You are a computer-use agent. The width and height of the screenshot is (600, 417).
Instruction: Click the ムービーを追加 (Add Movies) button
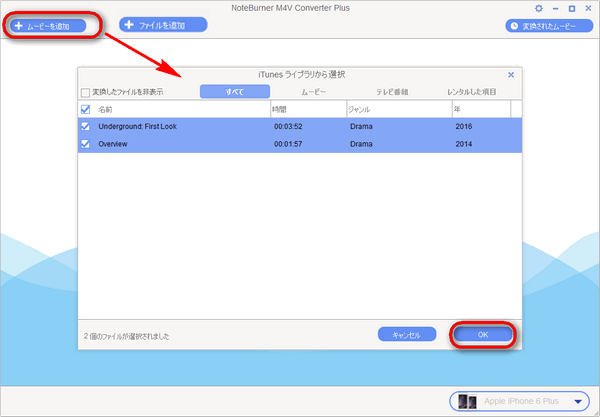click(x=48, y=26)
